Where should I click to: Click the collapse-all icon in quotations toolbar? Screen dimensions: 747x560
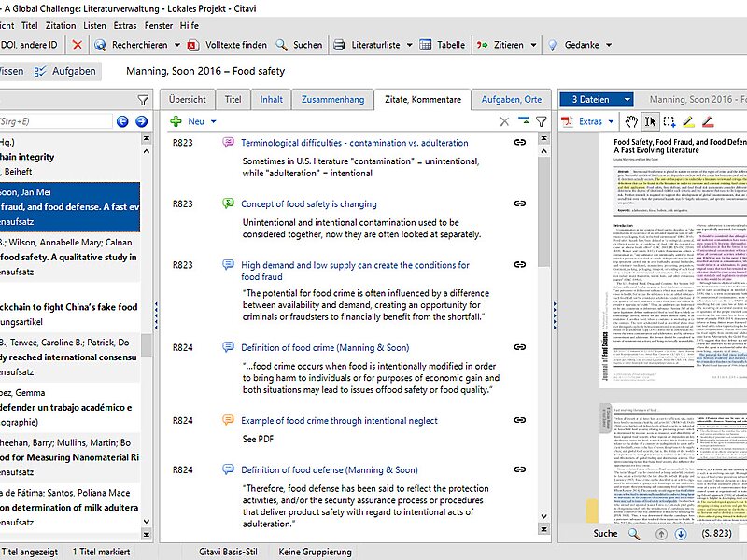(x=524, y=121)
